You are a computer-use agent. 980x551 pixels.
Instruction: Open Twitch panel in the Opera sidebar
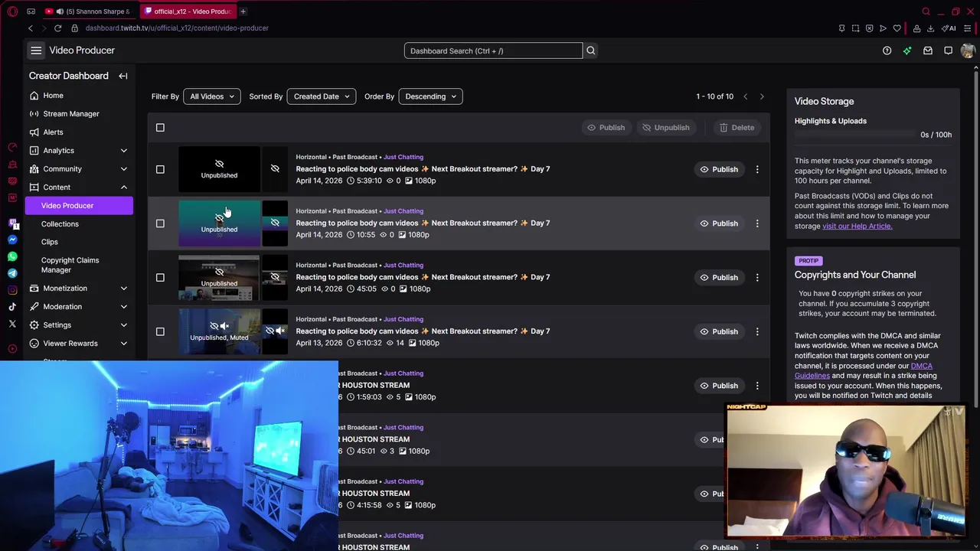pyautogui.click(x=13, y=223)
